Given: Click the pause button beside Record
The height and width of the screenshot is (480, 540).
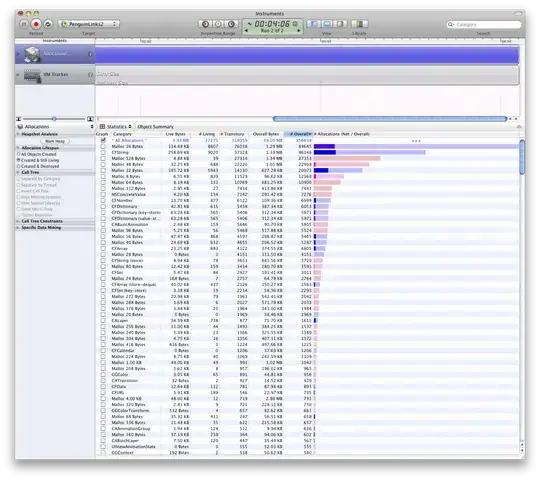Looking at the screenshot, I should [23, 24].
